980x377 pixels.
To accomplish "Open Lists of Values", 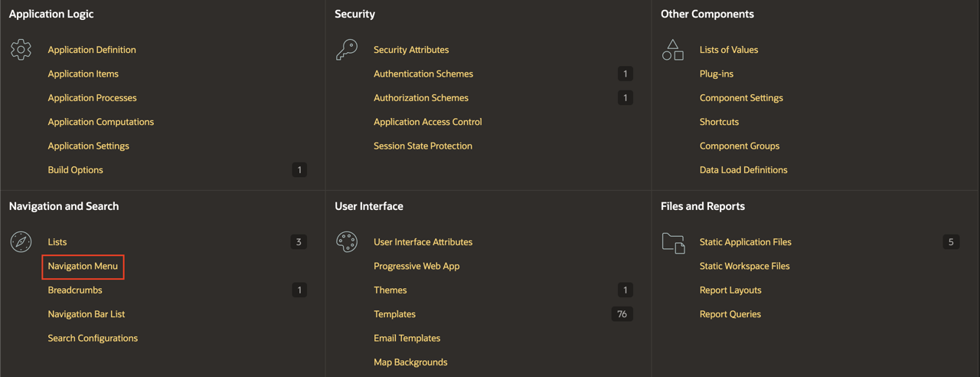I will [729, 50].
